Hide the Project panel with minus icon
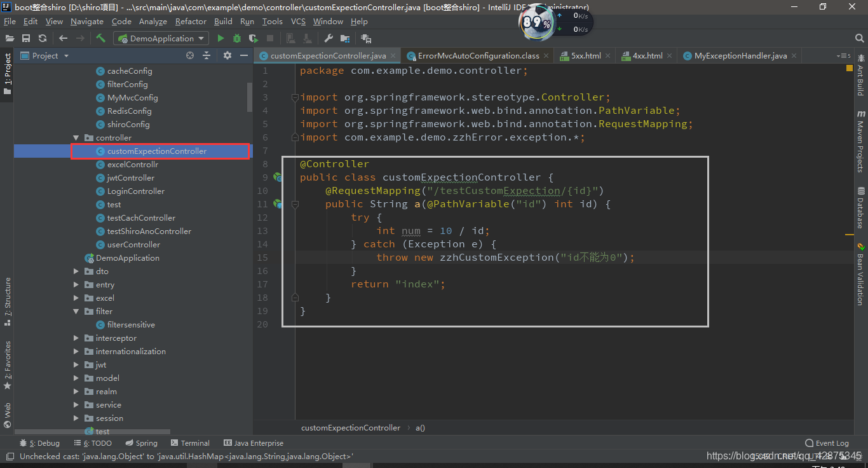 pyautogui.click(x=244, y=55)
